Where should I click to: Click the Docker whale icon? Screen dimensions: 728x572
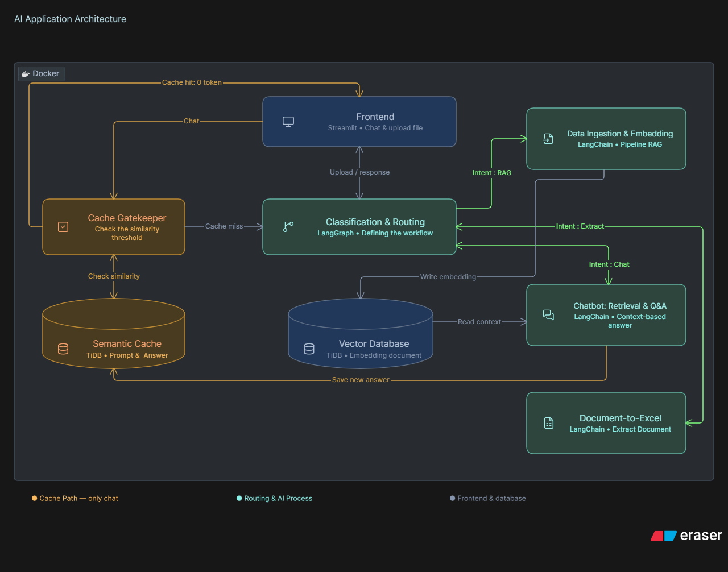tap(26, 74)
